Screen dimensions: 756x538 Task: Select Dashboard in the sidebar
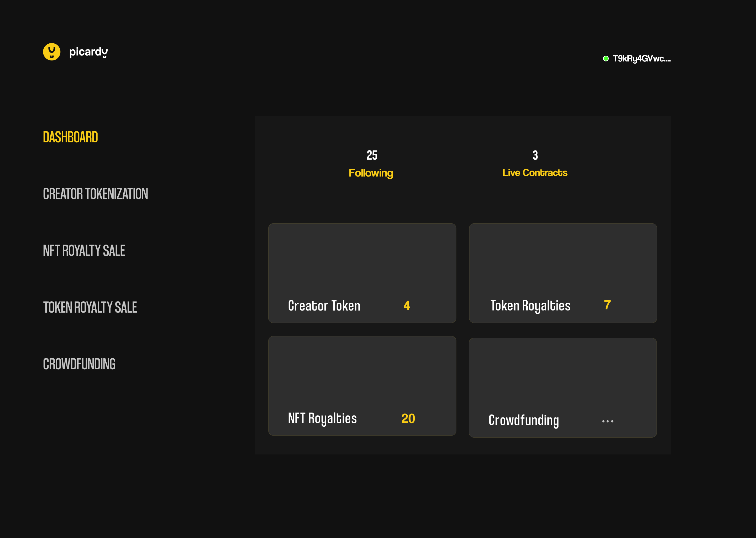(70, 137)
